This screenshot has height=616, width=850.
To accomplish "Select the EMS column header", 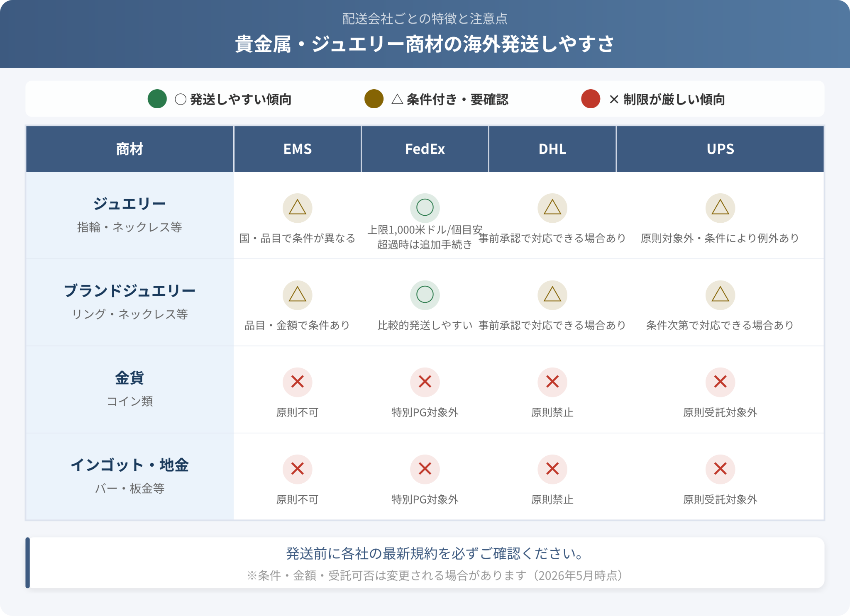I will (x=297, y=149).
